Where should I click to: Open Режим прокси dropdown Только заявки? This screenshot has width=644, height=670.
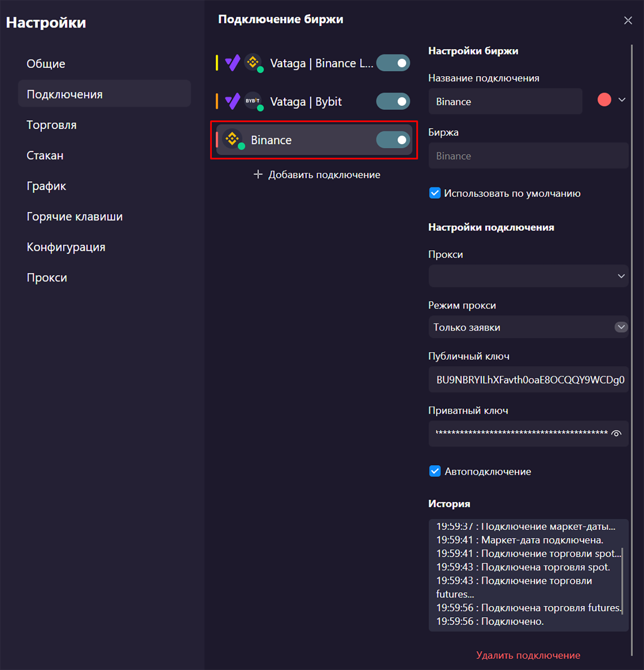click(528, 327)
